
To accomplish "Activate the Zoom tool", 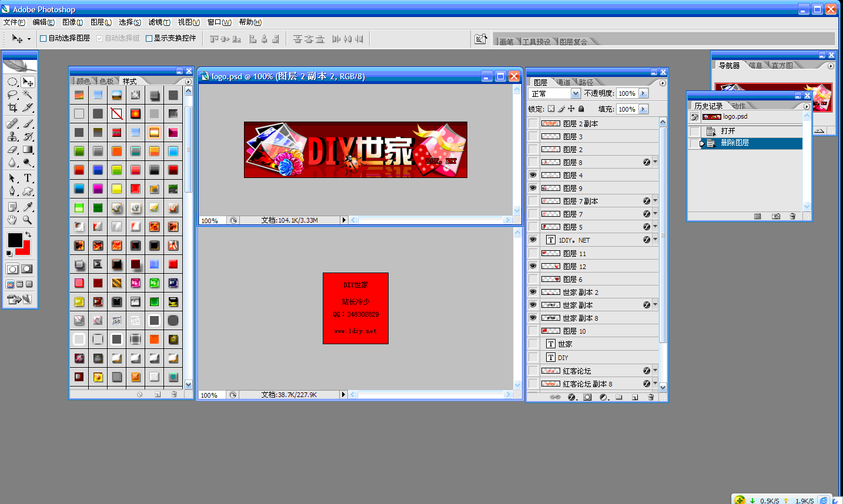I will click(28, 220).
